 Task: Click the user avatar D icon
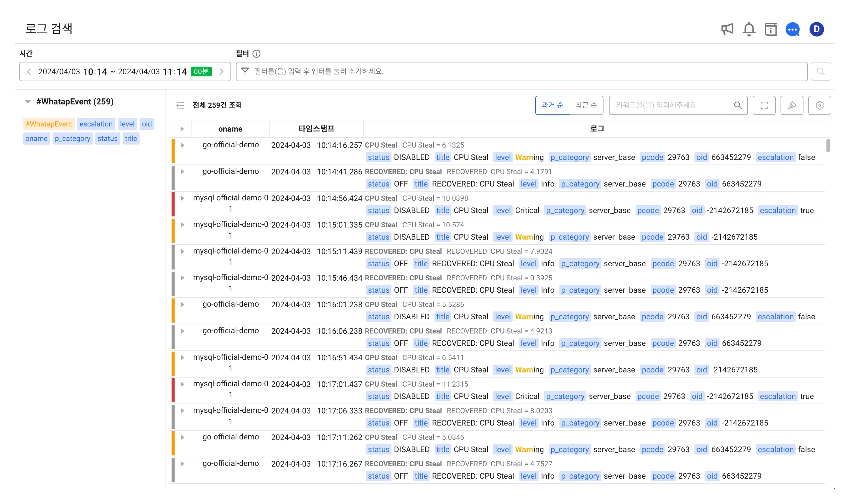point(816,29)
